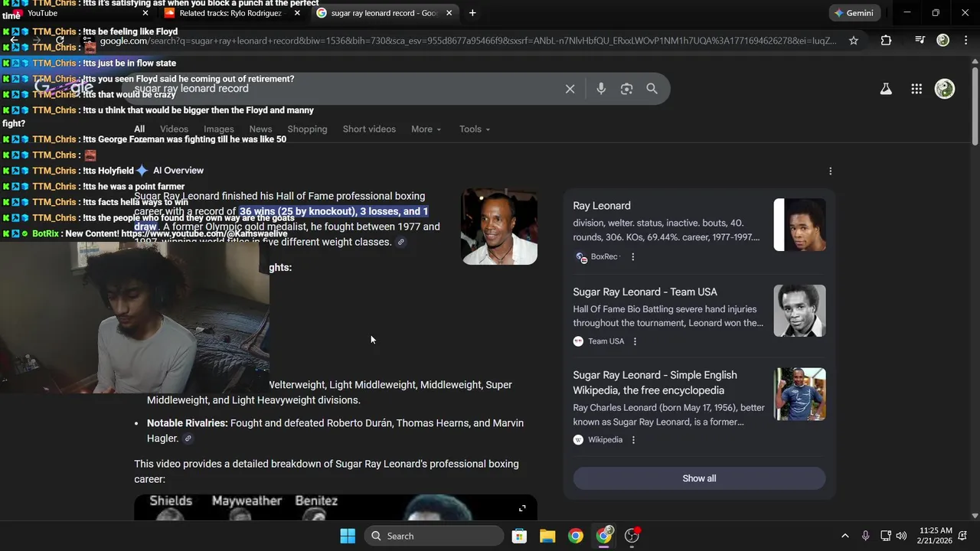The width and height of the screenshot is (980, 551).
Task: Select the Shopping search filter
Action: point(307,129)
